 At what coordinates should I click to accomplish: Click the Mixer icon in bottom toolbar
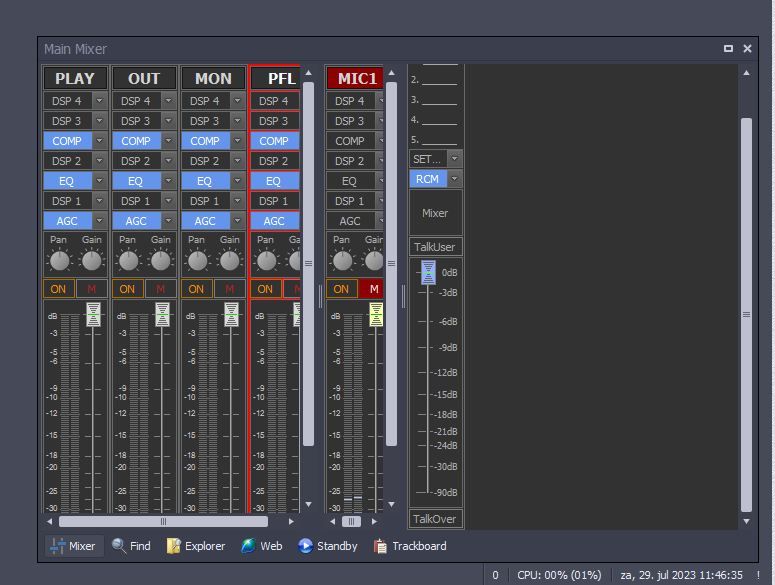[57, 546]
